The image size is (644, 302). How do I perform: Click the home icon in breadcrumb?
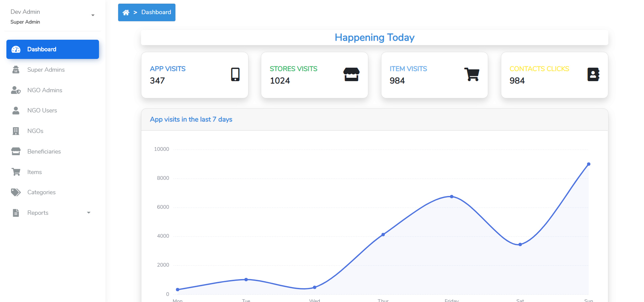[x=126, y=12]
